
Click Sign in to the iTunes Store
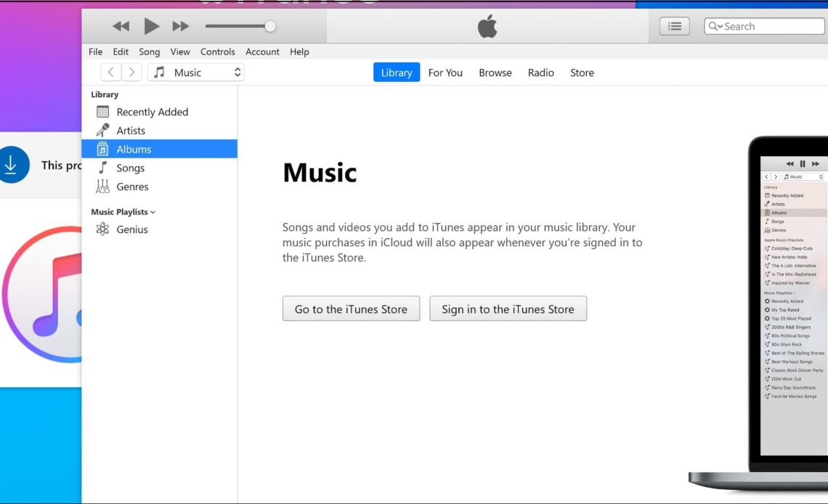point(508,309)
